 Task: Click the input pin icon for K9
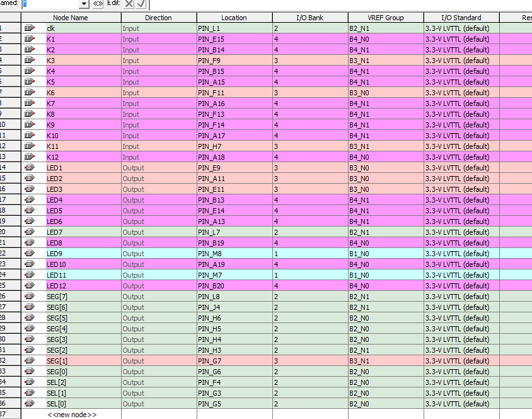click(30, 124)
